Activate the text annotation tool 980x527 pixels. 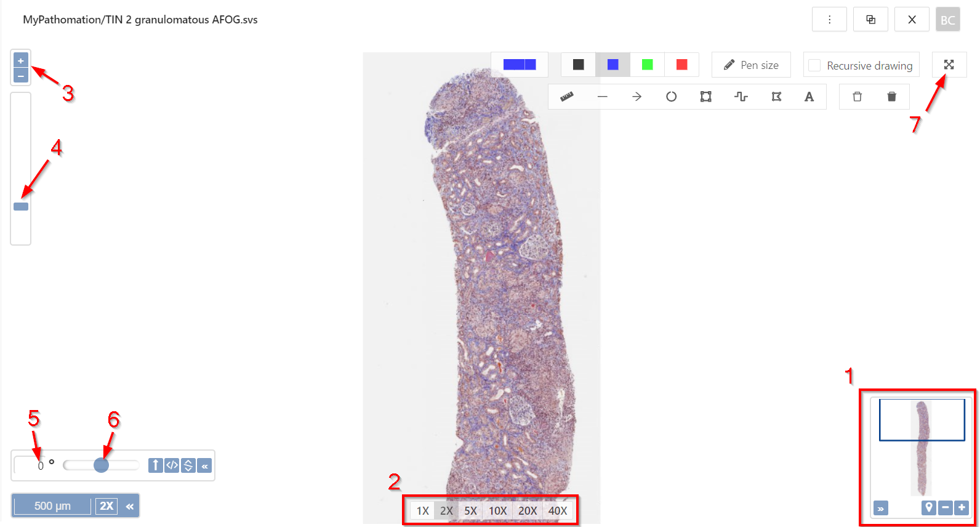click(809, 97)
